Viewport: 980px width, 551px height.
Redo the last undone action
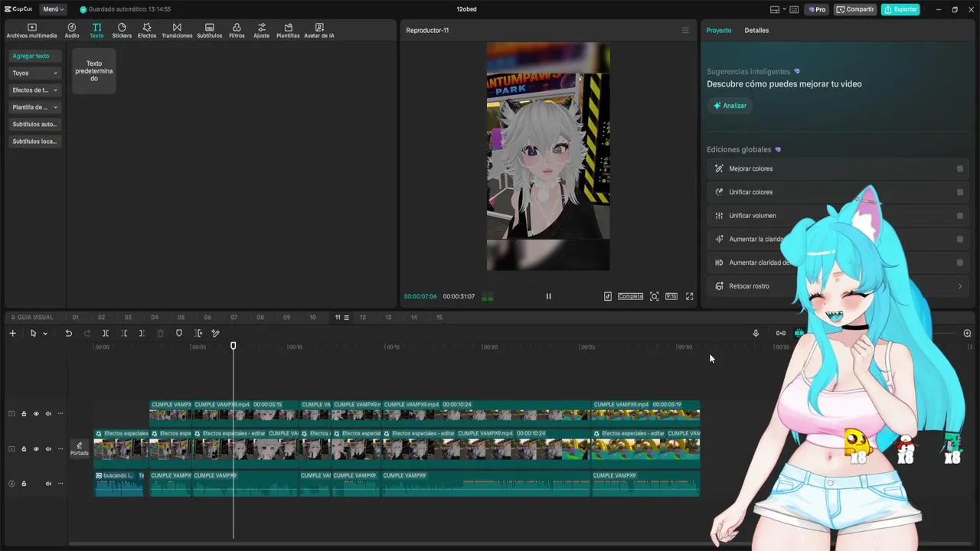click(x=87, y=333)
